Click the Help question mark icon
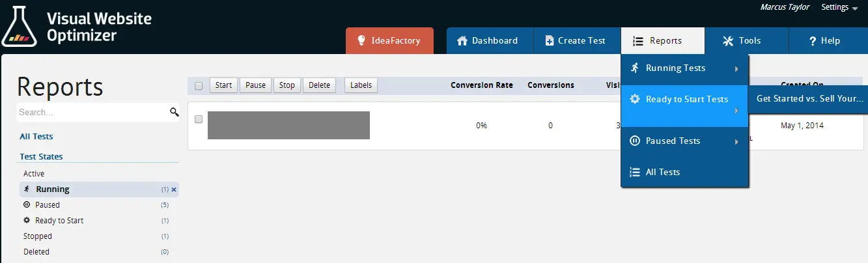This screenshot has width=868, height=263. tap(813, 41)
